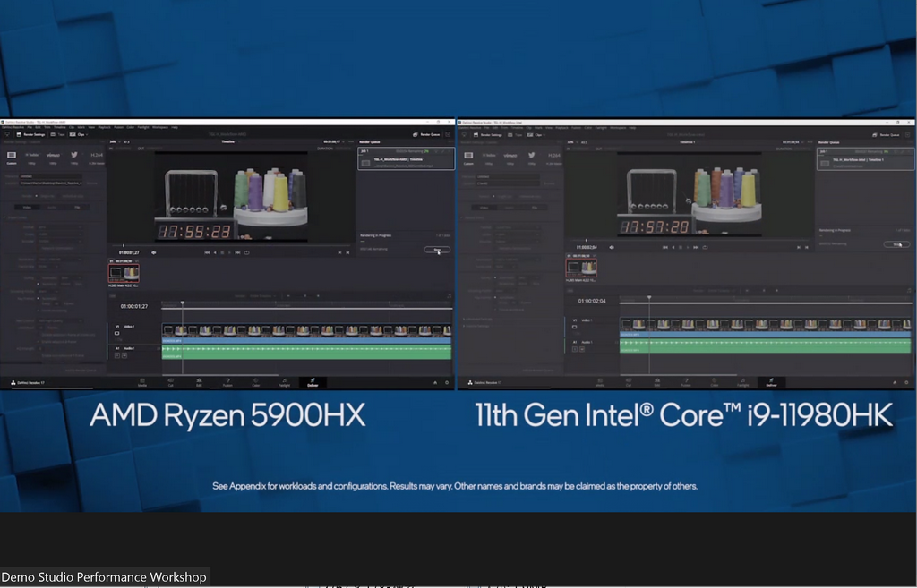Image resolution: width=917 pixels, height=588 pixels.
Task: Stop the render job in Intel window
Action: click(896, 244)
